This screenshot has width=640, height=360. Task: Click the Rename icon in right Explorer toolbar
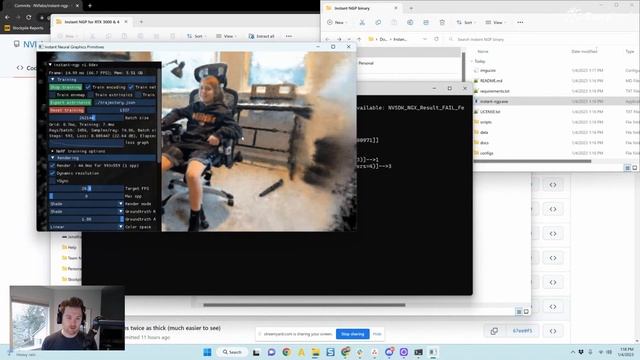tap(410, 22)
